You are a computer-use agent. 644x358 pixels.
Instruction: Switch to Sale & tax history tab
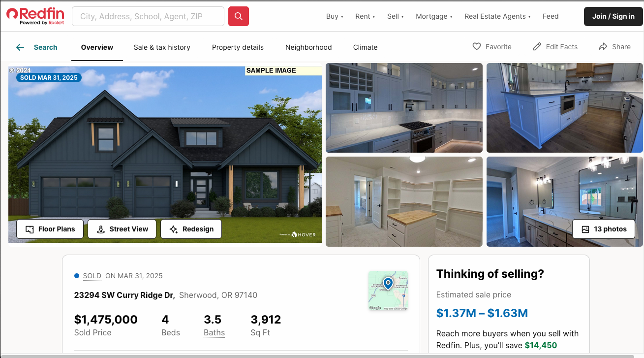click(162, 47)
